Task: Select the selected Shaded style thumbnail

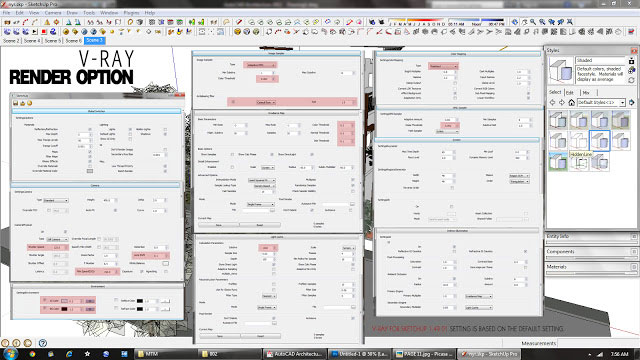Action: click(600, 141)
